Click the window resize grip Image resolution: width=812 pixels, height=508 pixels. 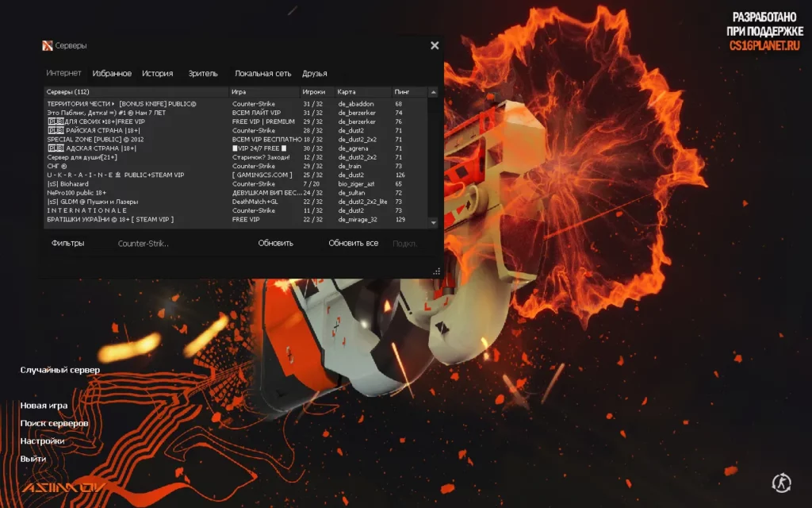coord(436,271)
